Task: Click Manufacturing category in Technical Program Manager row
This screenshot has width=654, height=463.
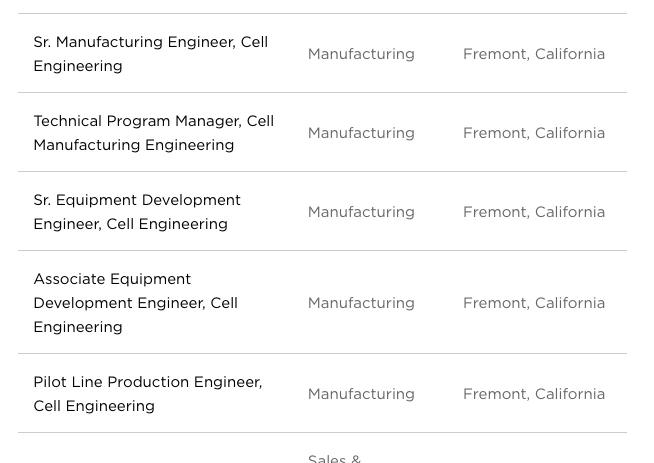Action: [x=361, y=133]
